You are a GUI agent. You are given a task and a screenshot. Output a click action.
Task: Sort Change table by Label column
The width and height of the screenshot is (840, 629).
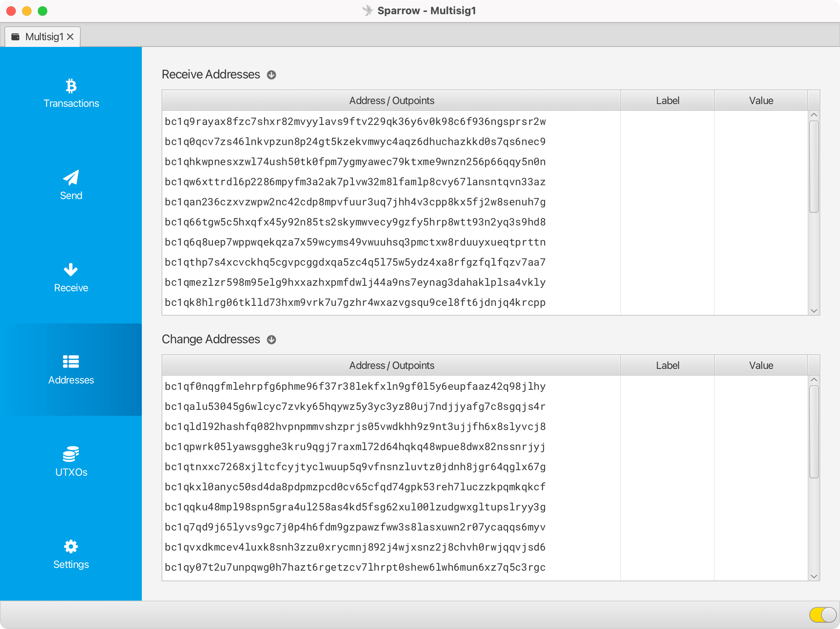(x=667, y=365)
